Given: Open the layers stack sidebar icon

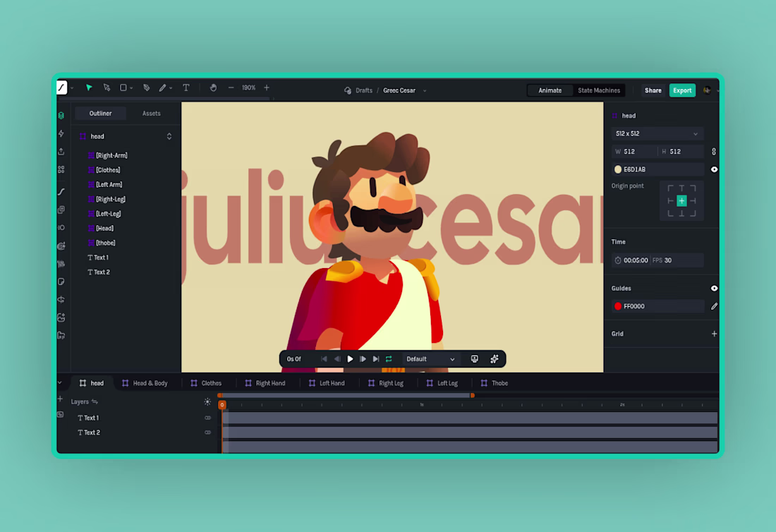Looking at the screenshot, I should click(61, 115).
